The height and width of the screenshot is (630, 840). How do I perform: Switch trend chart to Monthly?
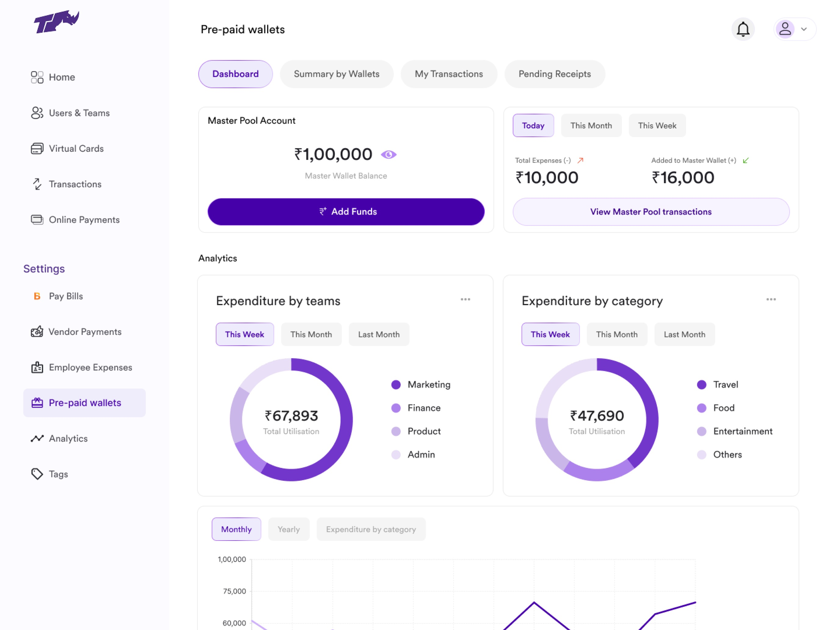236,529
